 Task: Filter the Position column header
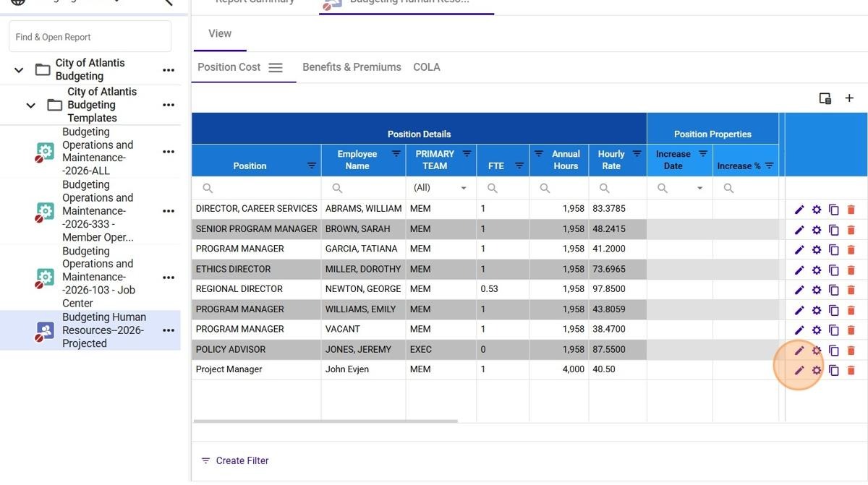coord(312,166)
